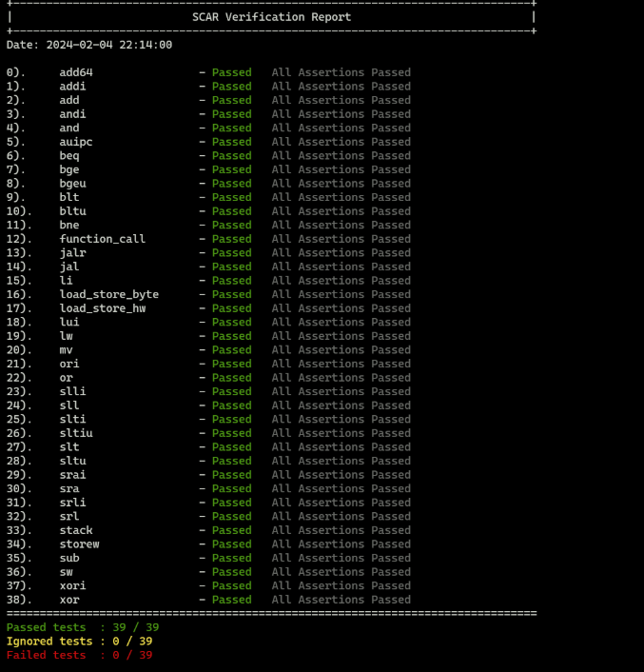This screenshot has height=672, width=644.
Task: Click the Passed status for jalr
Action: [x=231, y=253]
